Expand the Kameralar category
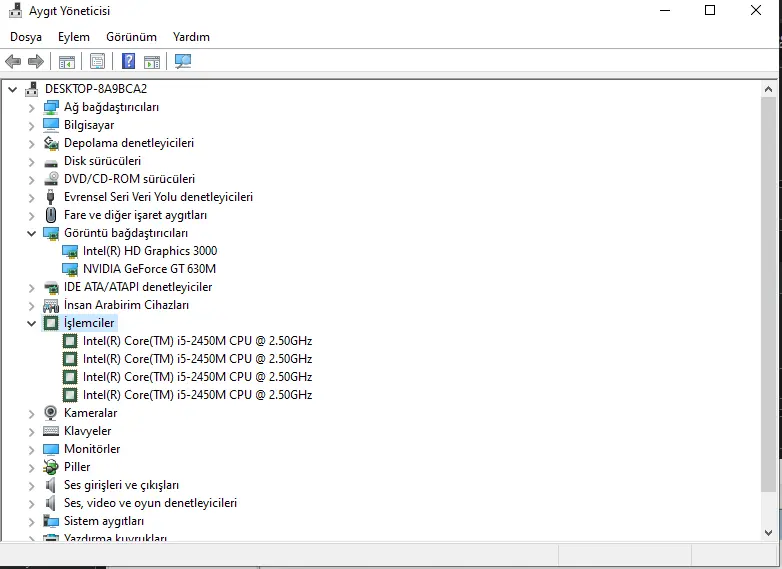 coord(31,414)
